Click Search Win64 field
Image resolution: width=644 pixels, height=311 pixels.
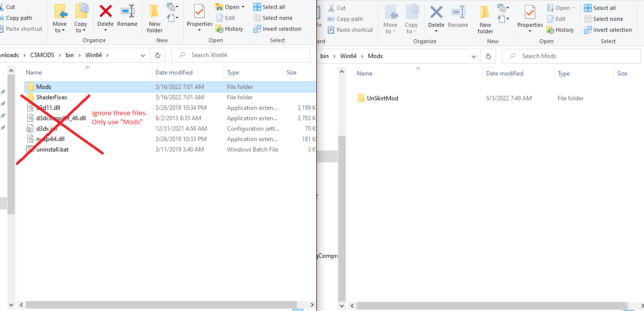click(x=241, y=55)
